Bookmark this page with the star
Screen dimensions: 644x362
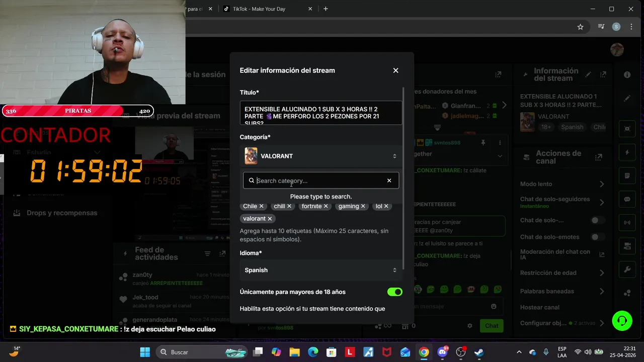[x=580, y=27]
